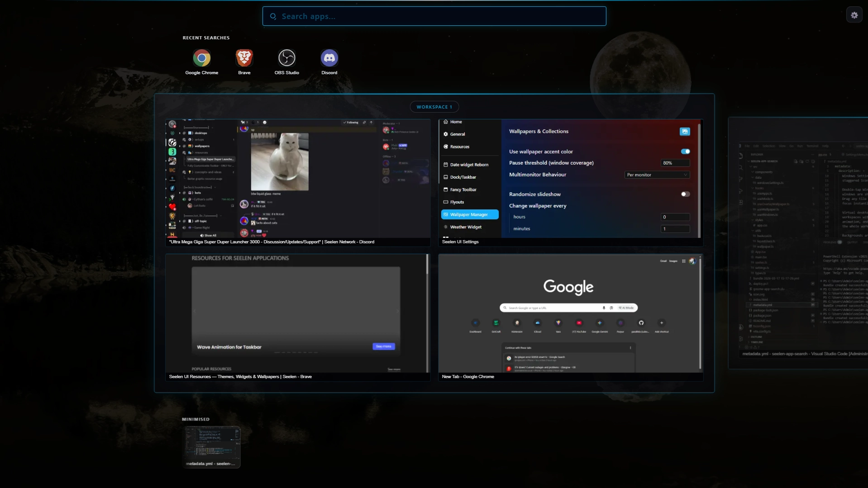Expand off-topic channel threads in Discord
Viewport: 868px width, 488px height.
[180, 221]
